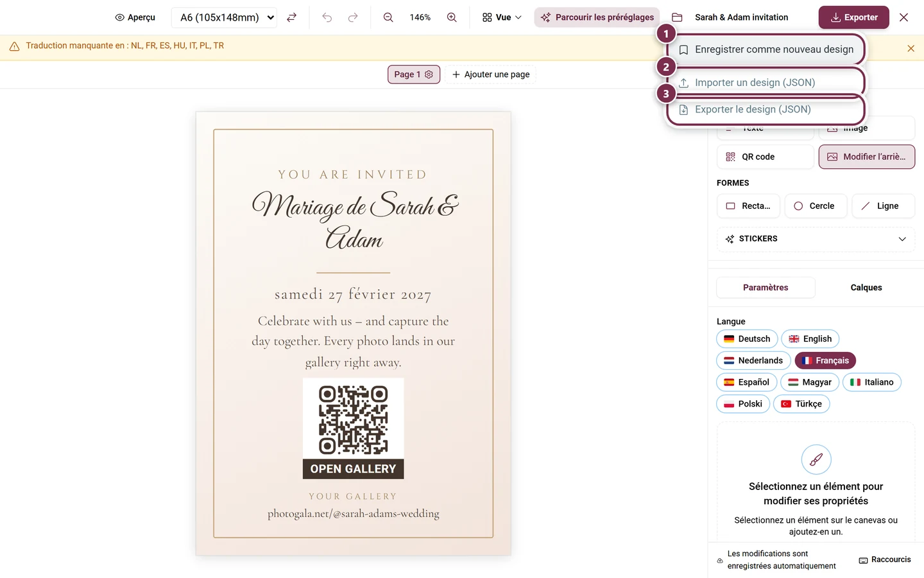Screen dimensions: 924x578
Task: Dismiss the missing translation warning banner
Action: coord(911,48)
